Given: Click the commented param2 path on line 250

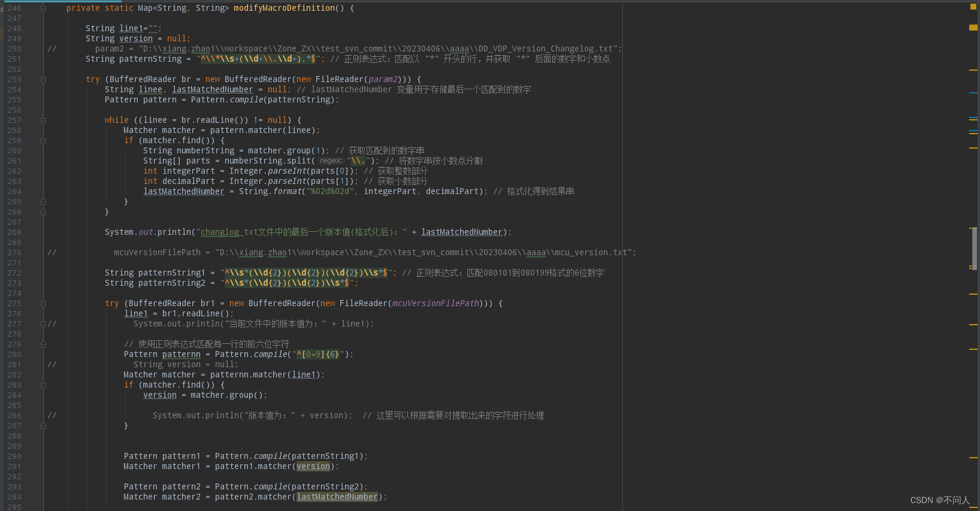Looking at the screenshot, I should pos(358,49).
